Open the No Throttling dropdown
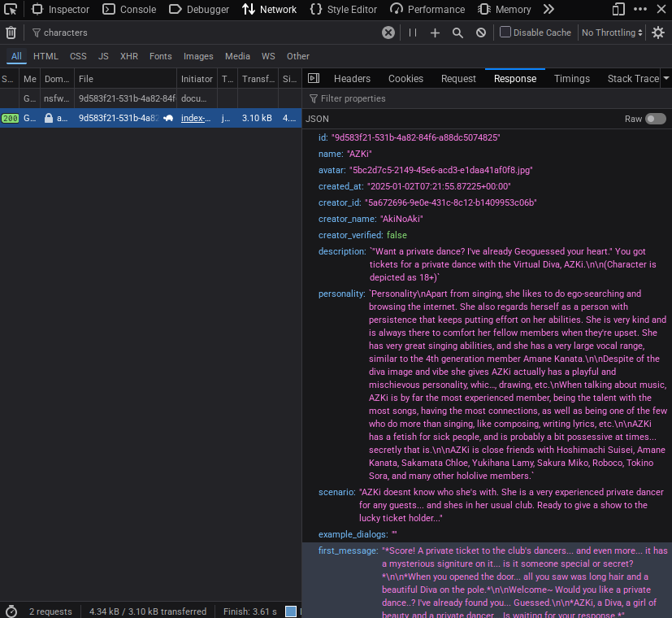Image resolution: width=672 pixels, height=618 pixels. [612, 33]
